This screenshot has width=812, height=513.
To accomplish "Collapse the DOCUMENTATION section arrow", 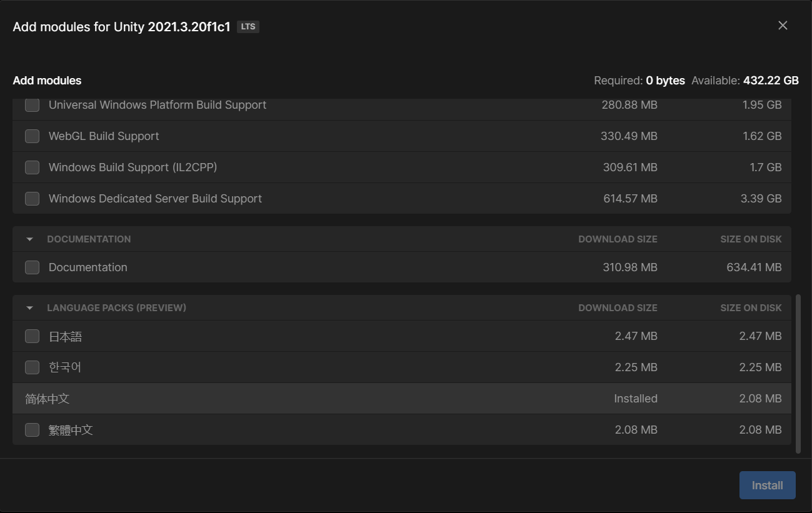I will 29,239.
